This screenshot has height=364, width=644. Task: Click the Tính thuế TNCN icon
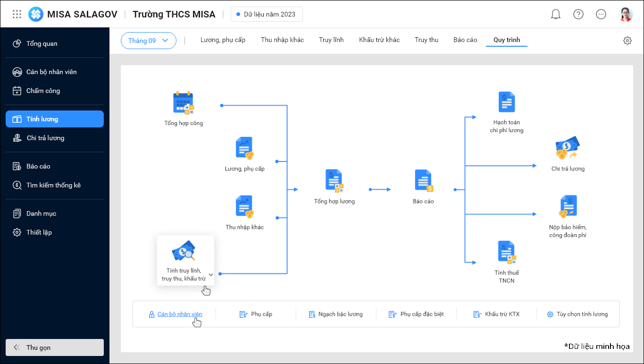[507, 253]
